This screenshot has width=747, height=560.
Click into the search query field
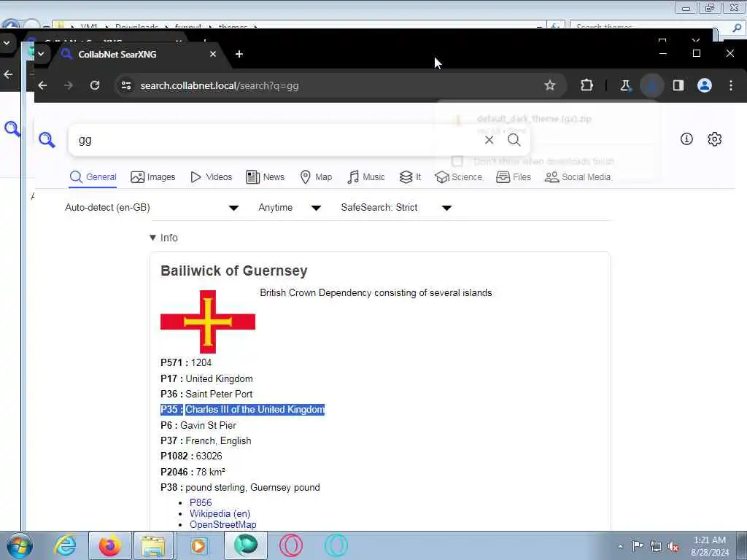click(x=279, y=140)
